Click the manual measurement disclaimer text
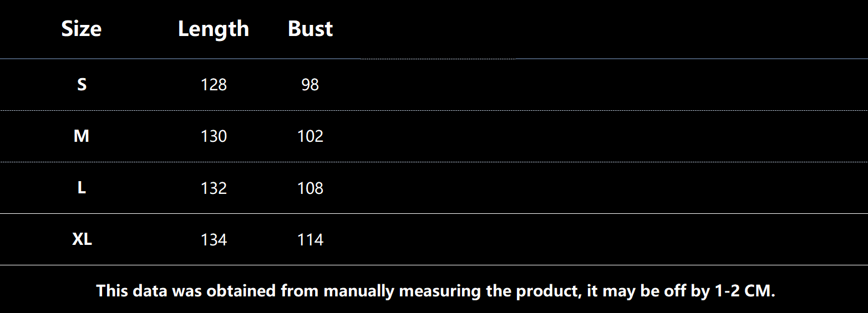868x313 pixels. pyautogui.click(x=435, y=291)
